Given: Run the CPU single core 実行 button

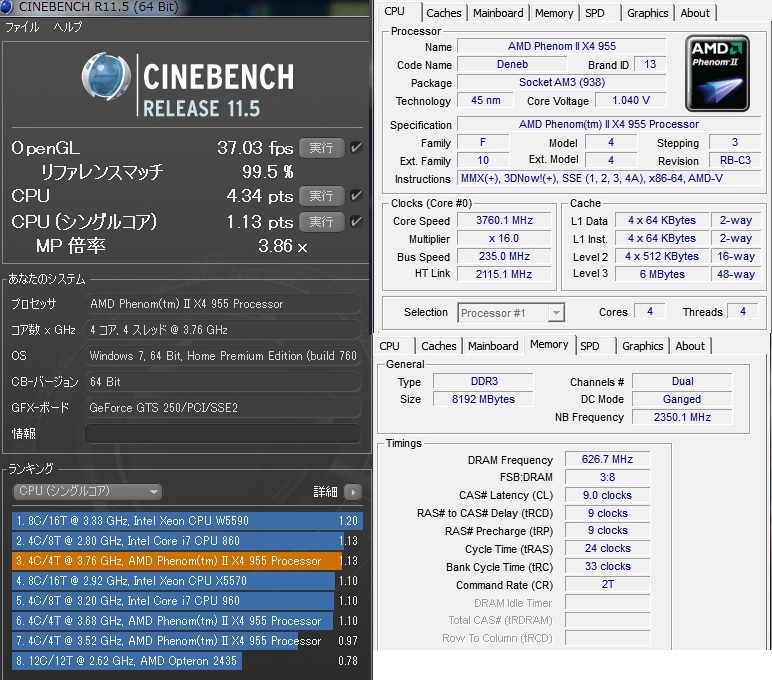Looking at the screenshot, I should (x=322, y=221).
